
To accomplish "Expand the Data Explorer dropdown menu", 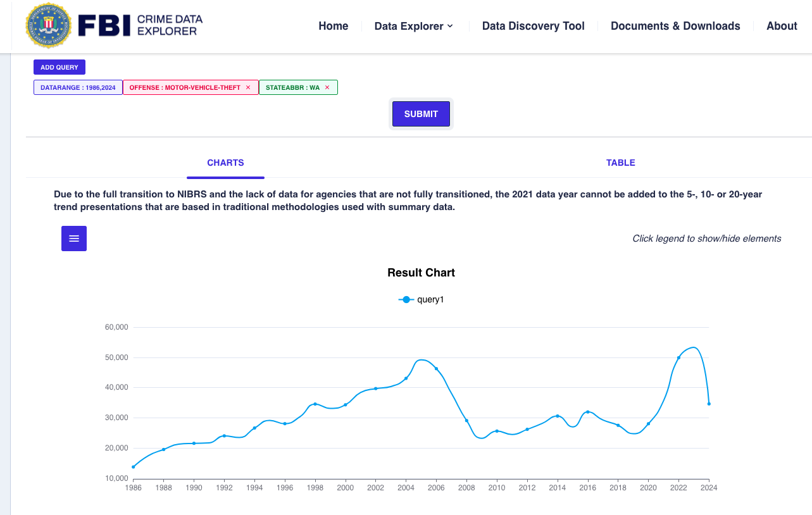I will (x=414, y=26).
